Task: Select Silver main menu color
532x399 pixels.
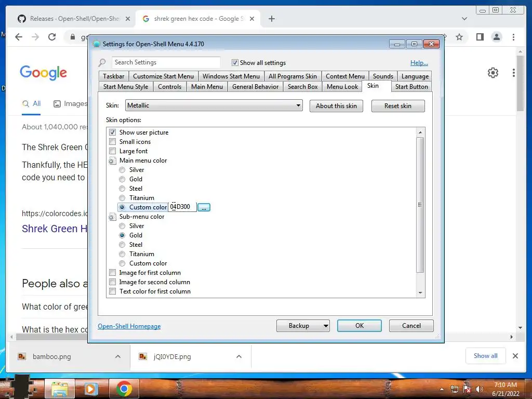Action: point(122,170)
